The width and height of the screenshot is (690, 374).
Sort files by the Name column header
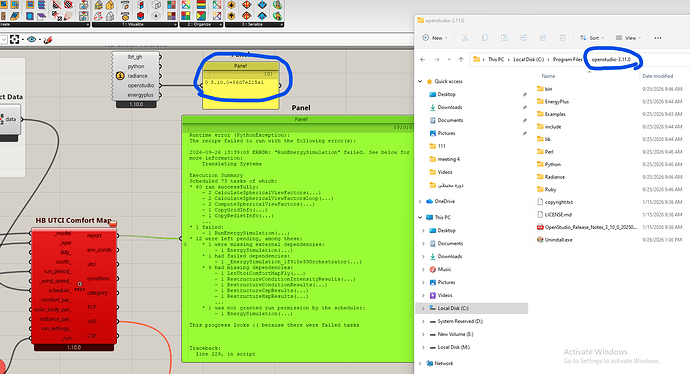point(548,76)
